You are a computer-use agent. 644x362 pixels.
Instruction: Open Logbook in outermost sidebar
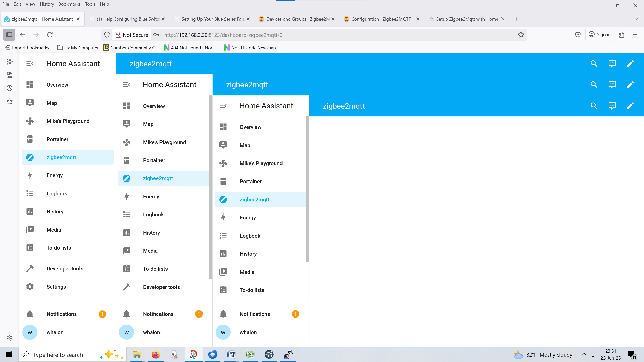tap(67, 193)
